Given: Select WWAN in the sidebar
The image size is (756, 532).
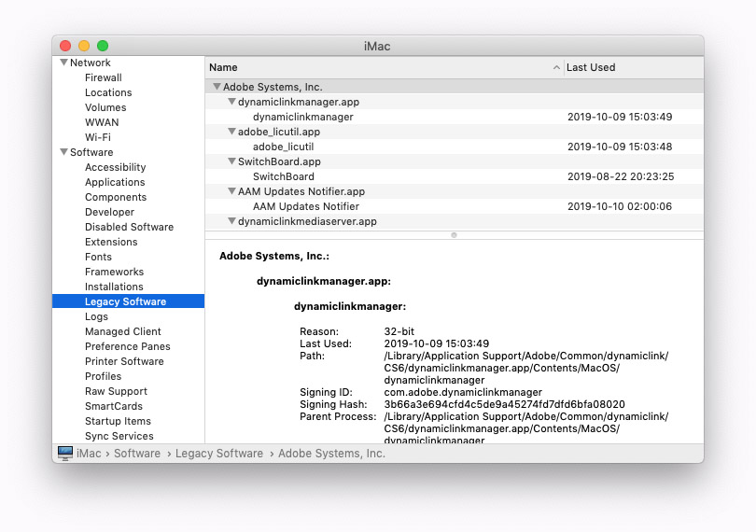Looking at the screenshot, I should [x=102, y=122].
